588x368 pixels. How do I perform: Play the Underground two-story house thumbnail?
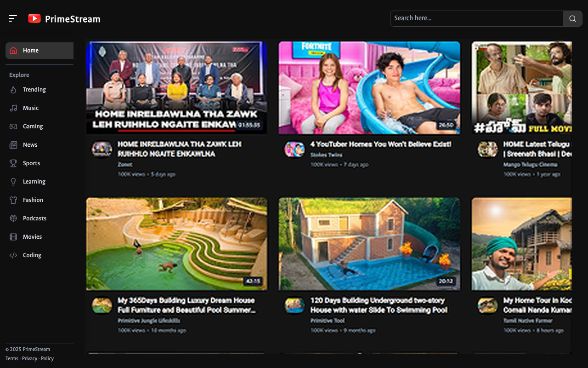pyautogui.click(x=369, y=244)
